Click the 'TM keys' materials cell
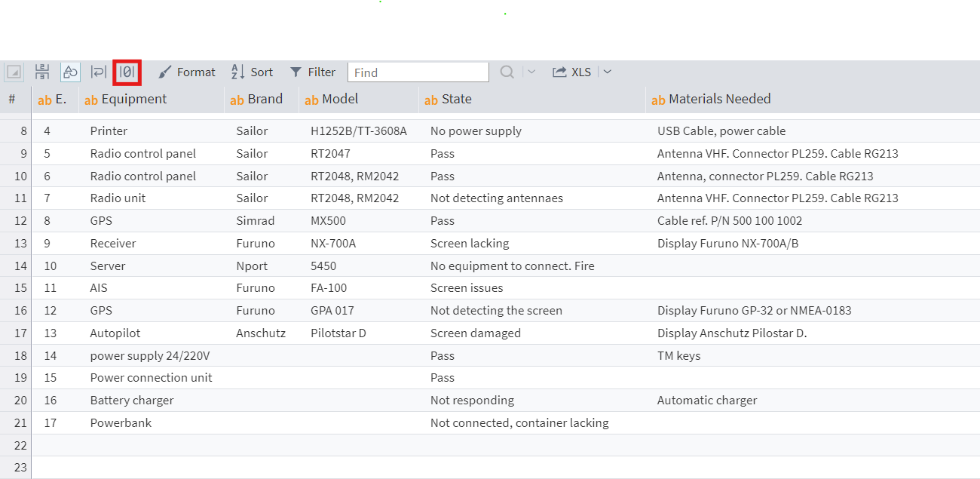 point(678,356)
